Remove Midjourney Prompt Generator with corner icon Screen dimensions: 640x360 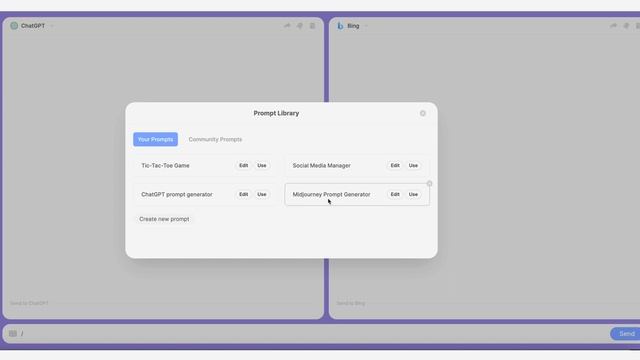(x=429, y=184)
